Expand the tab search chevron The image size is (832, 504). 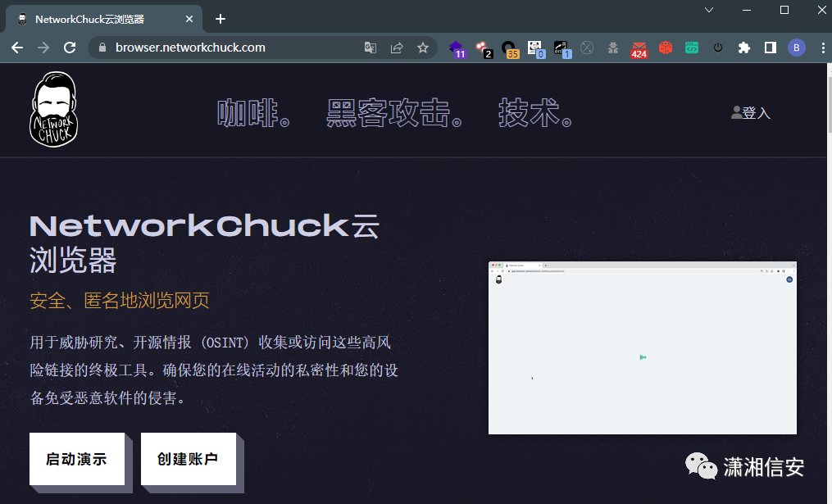709,10
